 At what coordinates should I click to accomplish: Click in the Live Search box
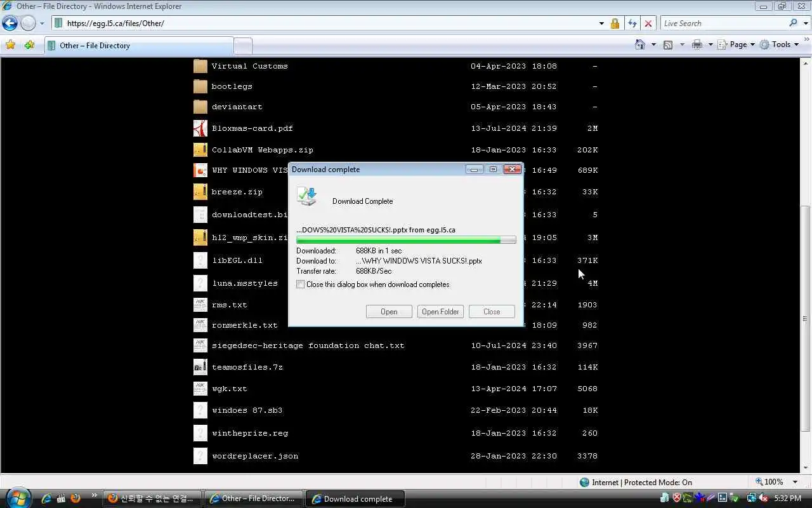tap(723, 23)
